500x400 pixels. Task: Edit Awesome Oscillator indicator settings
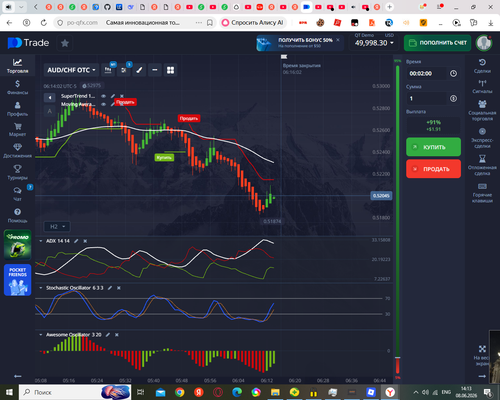(x=108, y=335)
